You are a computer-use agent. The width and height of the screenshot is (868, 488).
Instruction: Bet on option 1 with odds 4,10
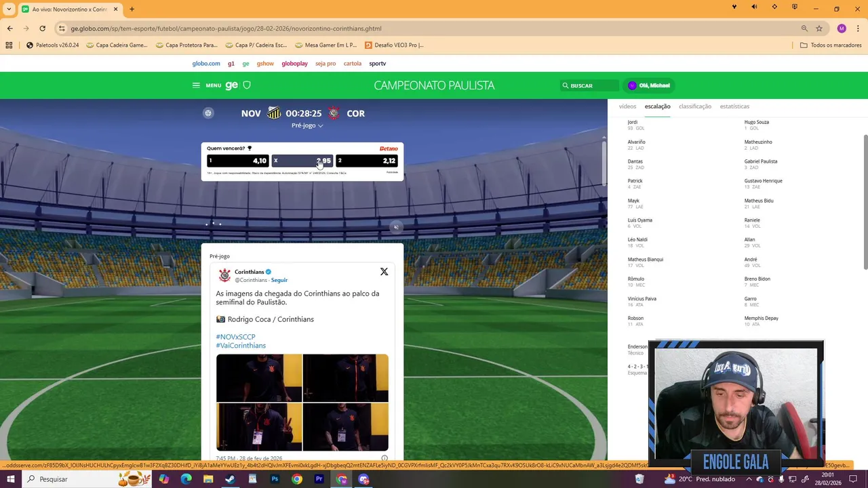pos(237,161)
